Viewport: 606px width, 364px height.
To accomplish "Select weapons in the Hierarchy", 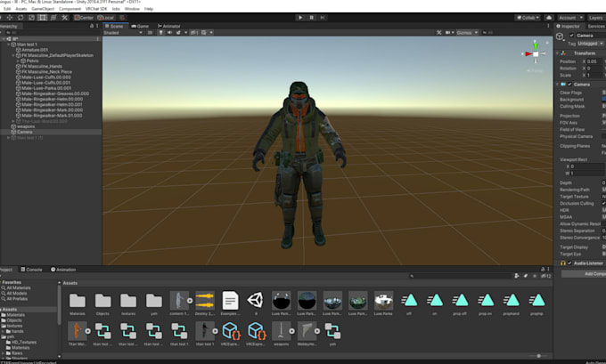I will tap(26, 126).
